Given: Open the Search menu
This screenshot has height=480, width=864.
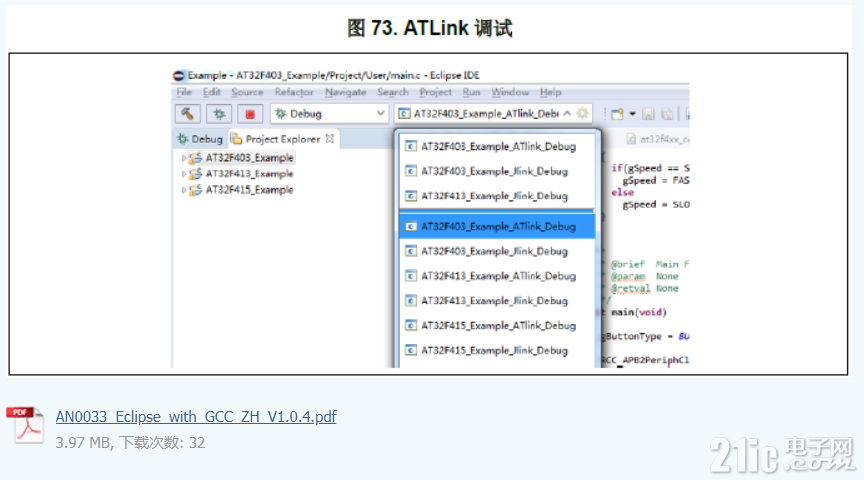Looking at the screenshot, I should (393, 92).
